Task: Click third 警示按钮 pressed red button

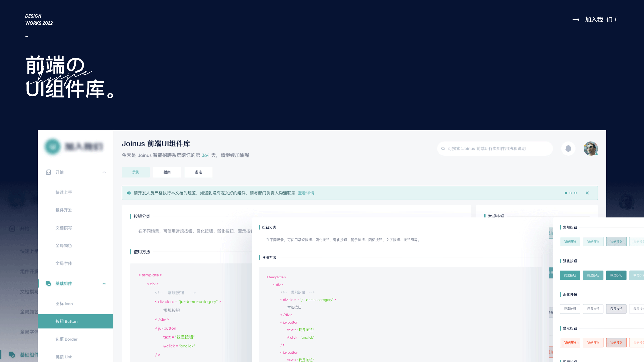Action: [616, 343]
